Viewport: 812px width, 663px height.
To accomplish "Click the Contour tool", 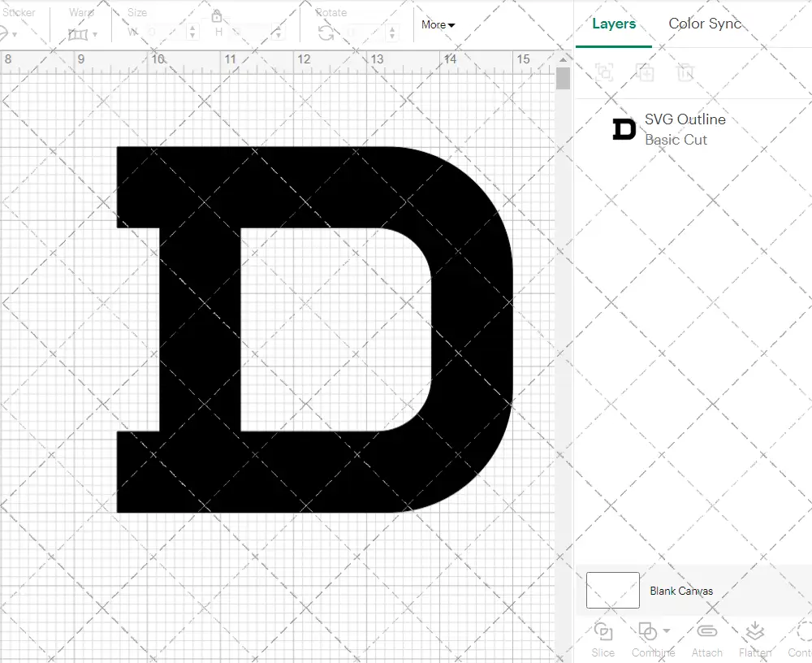I will pos(800,639).
